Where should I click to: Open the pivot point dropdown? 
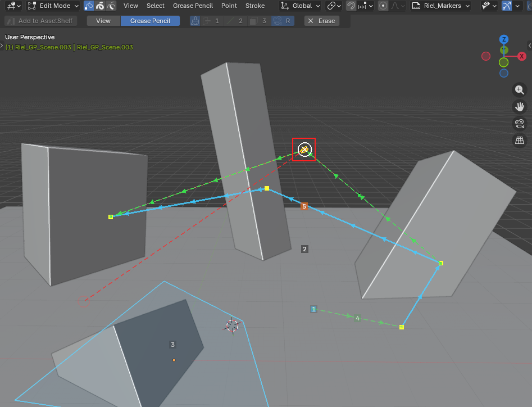pyautogui.click(x=334, y=6)
